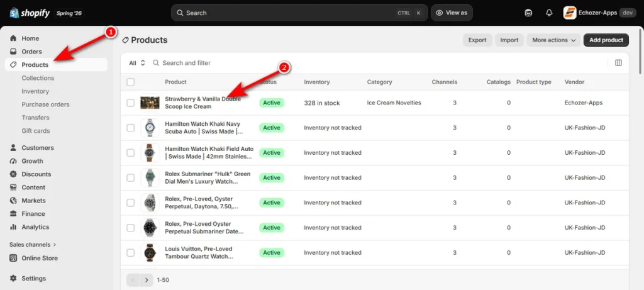Click the Settings gear icon

[14, 278]
